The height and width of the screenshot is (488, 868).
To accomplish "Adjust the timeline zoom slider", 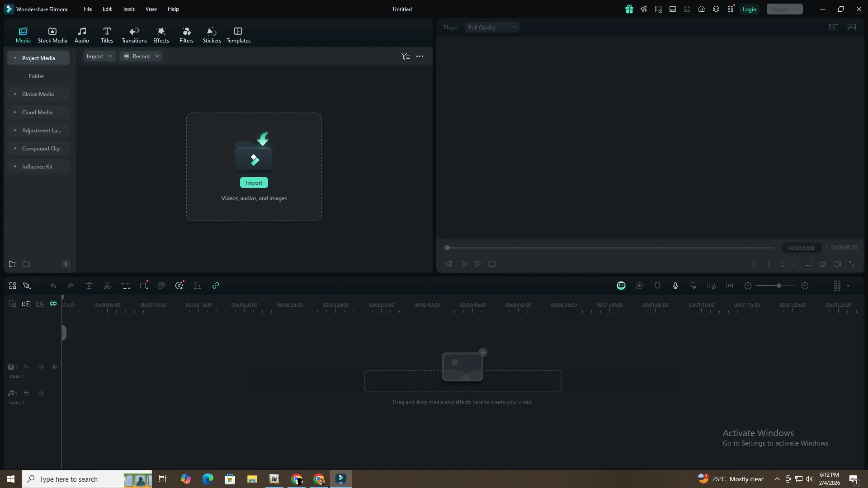I will (778, 286).
